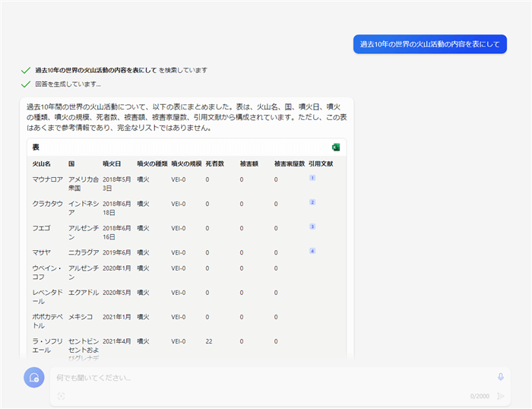Select the 噴火の種類 column header
Viewport: 532px width, 409px height.
[x=152, y=163]
